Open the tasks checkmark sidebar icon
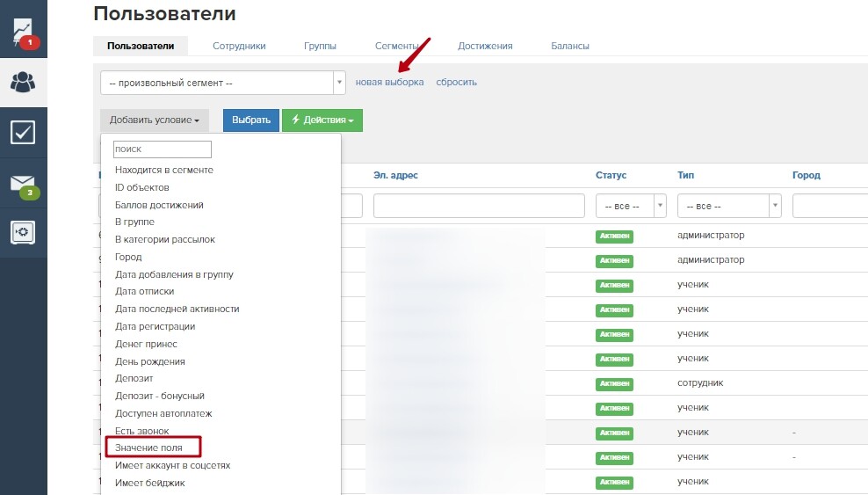 coord(23,133)
